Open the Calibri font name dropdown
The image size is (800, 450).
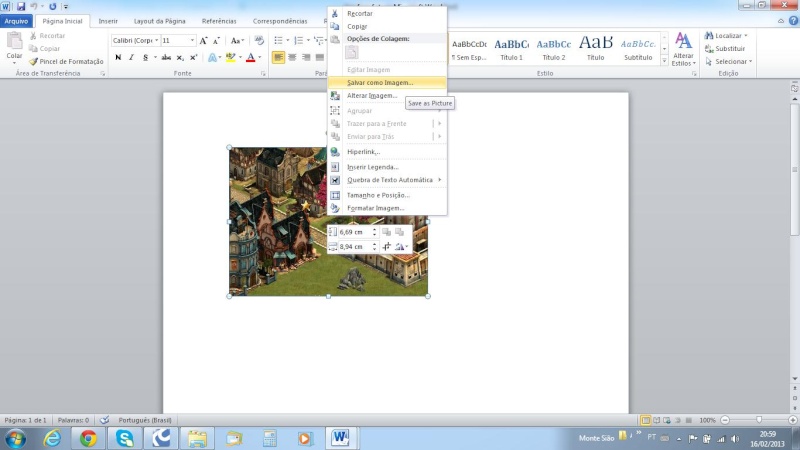coord(156,40)
